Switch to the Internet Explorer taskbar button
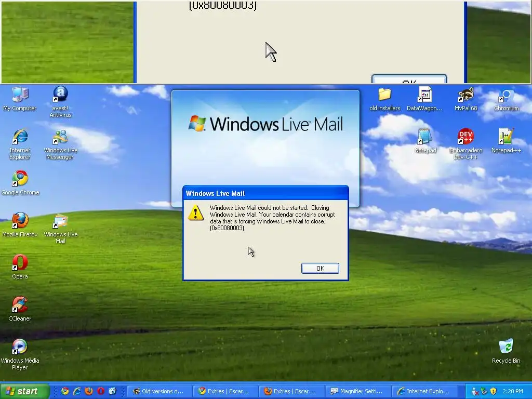The width and height of the screenshot is (532, 399). [424, 391]
